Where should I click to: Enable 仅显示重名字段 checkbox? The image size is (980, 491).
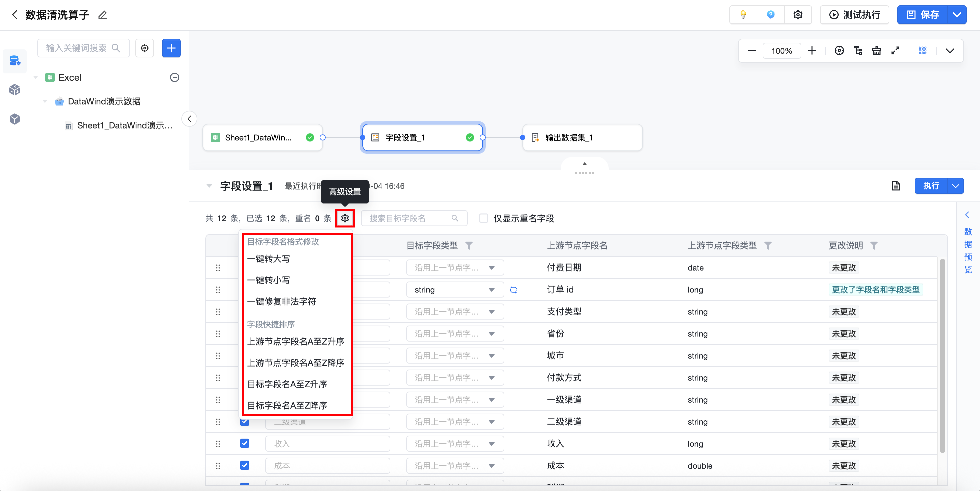click(x=484, y=218)
